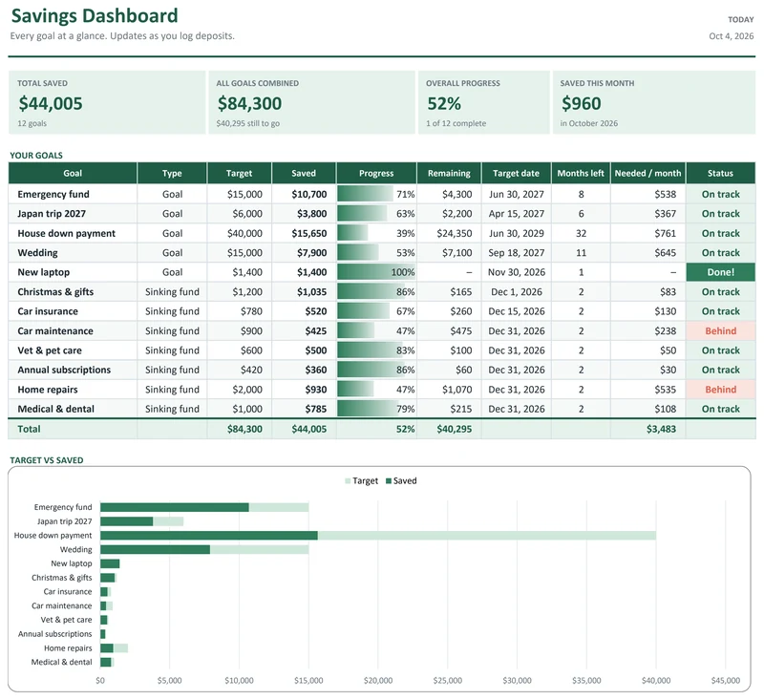Click the $24,350 remaining amount
The width and height of the screenshot is (764, 700).
455,233
